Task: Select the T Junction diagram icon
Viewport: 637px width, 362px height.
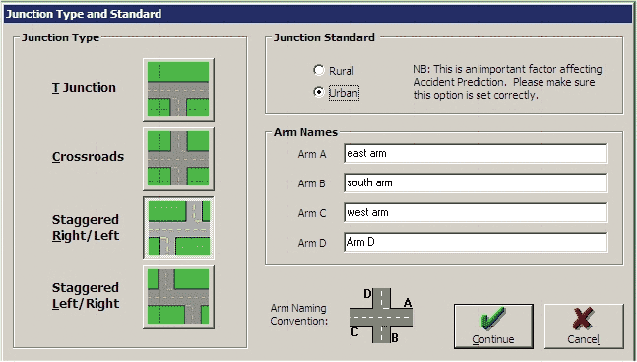Action: [x=179, y=89]
